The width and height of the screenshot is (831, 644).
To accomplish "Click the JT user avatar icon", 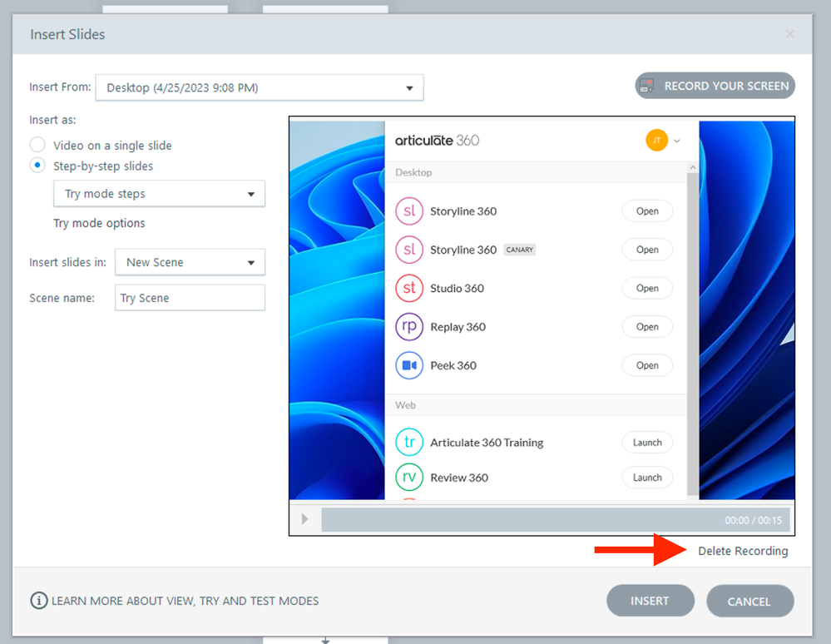I will [x=656, y=141].
